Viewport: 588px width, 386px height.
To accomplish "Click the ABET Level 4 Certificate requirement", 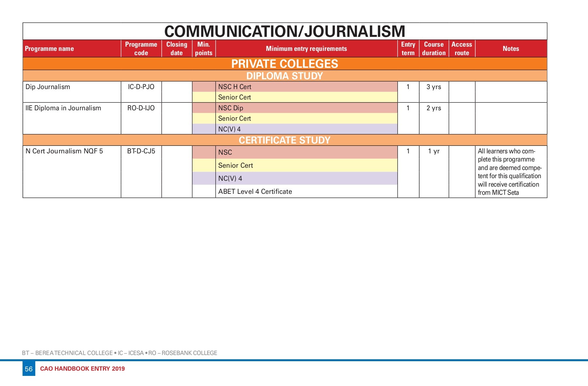I will coord(255,192).
